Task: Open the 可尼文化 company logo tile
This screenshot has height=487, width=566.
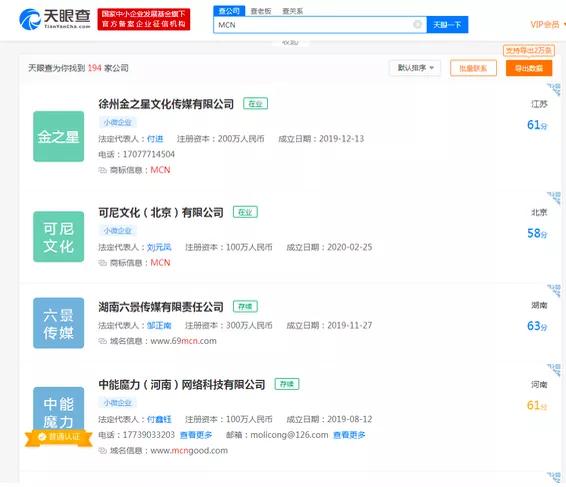Action: pyautogui.click(x=58, y=237)
